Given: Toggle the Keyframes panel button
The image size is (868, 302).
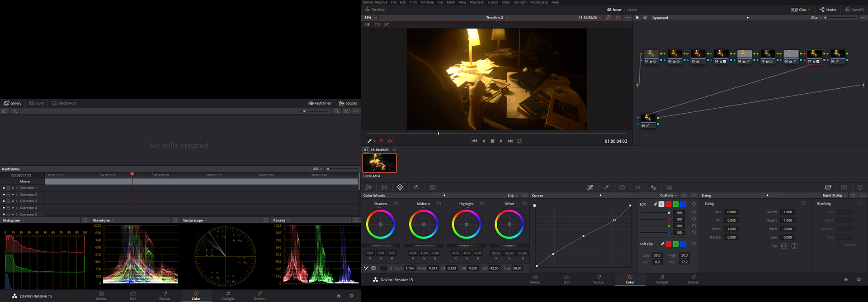Looking at the screenshot, I should pyautogui.click(x=320, y=103).
